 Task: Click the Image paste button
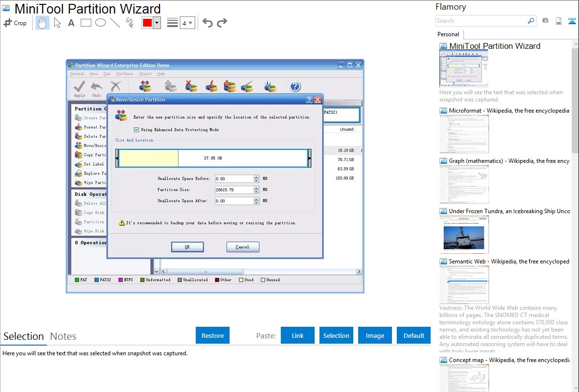click(x=375, y=335)
